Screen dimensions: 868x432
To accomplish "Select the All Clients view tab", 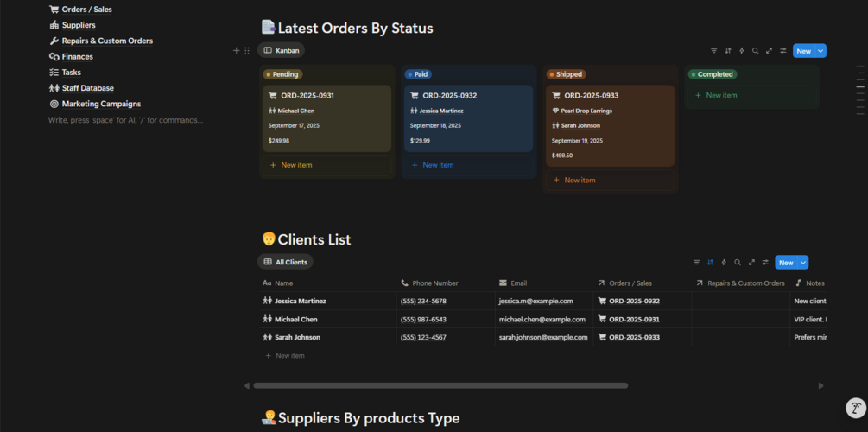I will pos(285,262).
